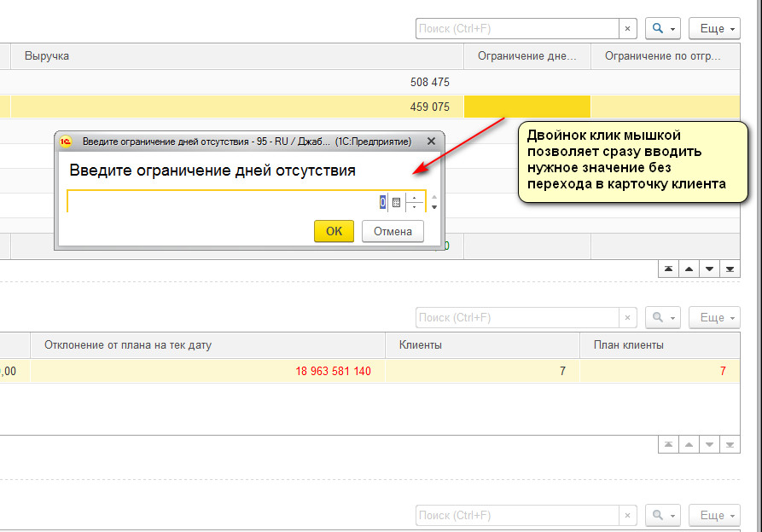Expand Еще menu above План клиенты table
Image resolution: width=762 pixels, height=532 pixels.
tap(713, 318)
